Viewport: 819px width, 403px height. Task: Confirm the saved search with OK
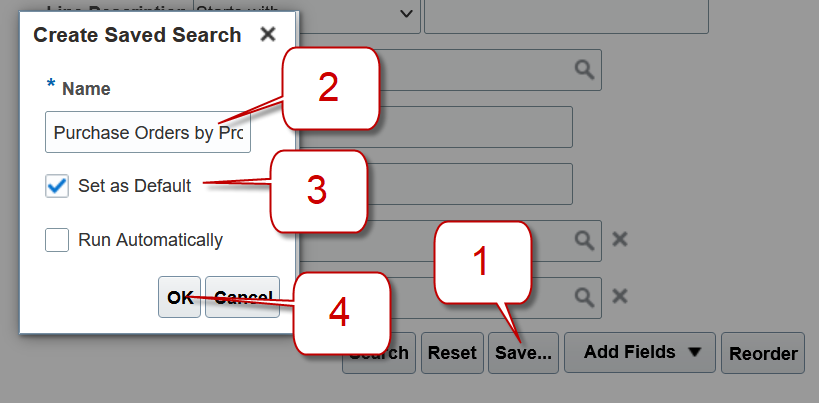pos(180,297)
